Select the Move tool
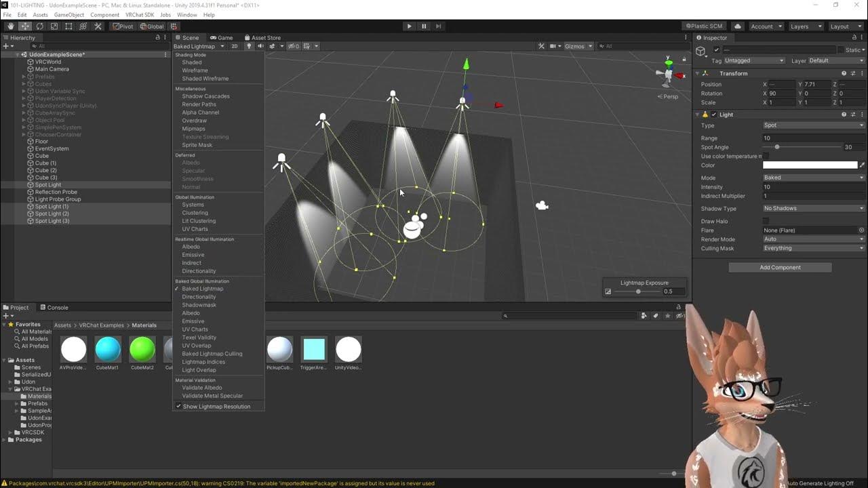The image size is (868, 488). coord(25,26)
